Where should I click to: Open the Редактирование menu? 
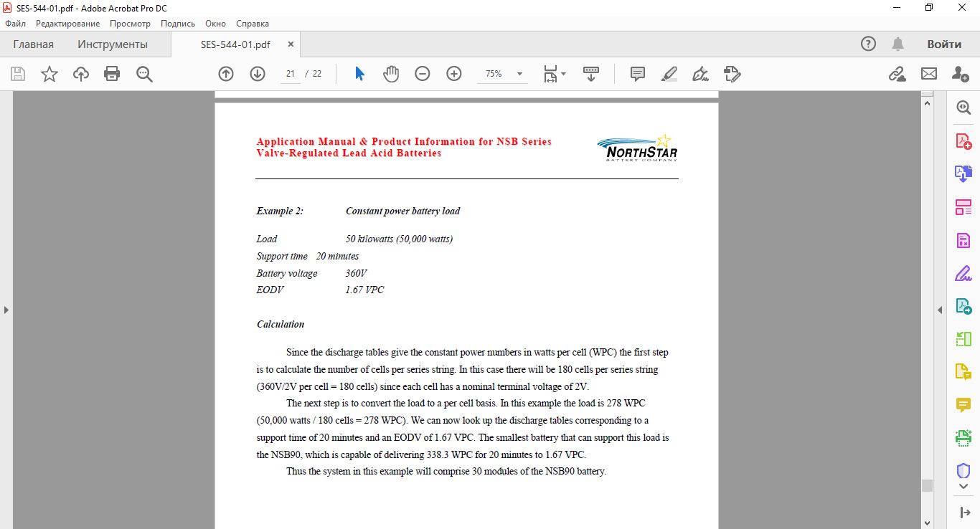tap(68, 24)
